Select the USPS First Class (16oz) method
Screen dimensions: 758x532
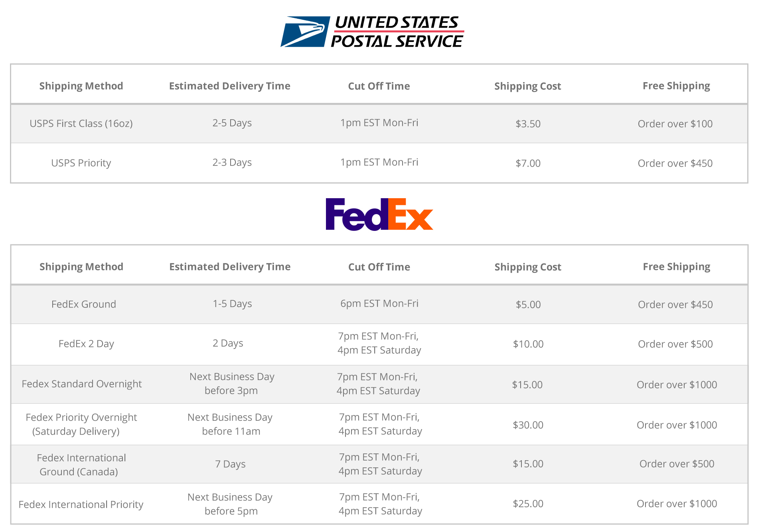tap(81, 124)
